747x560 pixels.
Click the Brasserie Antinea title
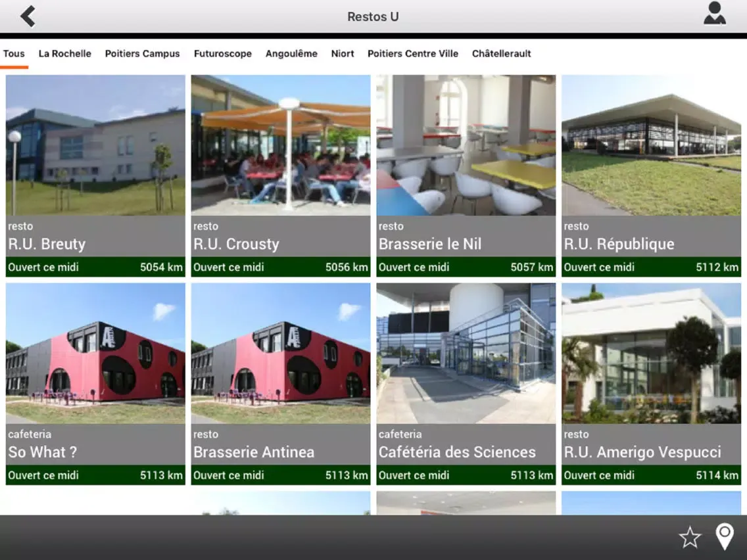[x=253, y=452]
